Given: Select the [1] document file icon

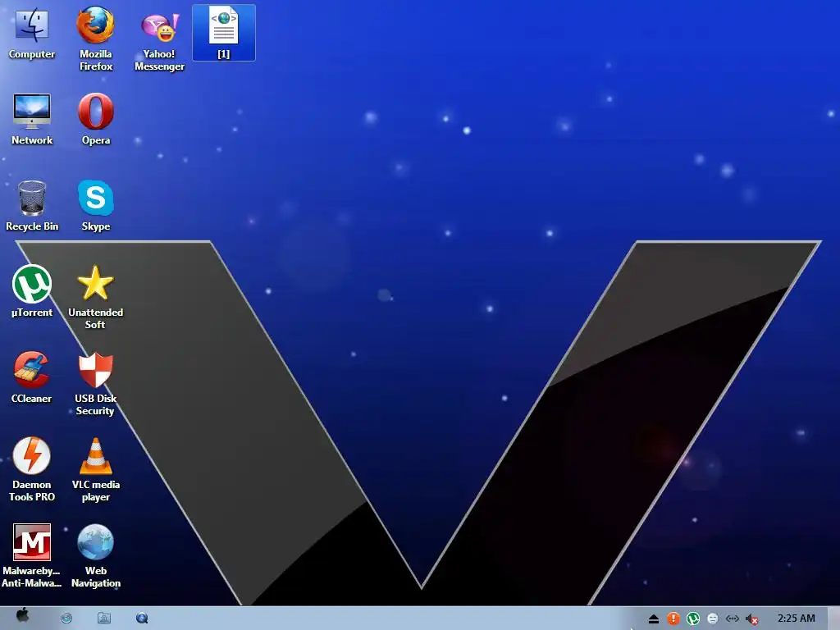Looking at the screenshot, I should click(223, 33).
